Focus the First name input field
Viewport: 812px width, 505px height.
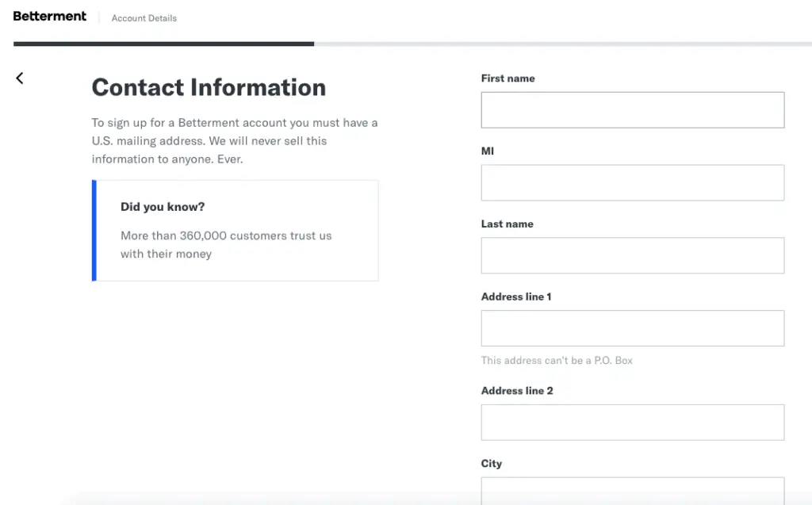pyautogui.click(x=632, y=109)
